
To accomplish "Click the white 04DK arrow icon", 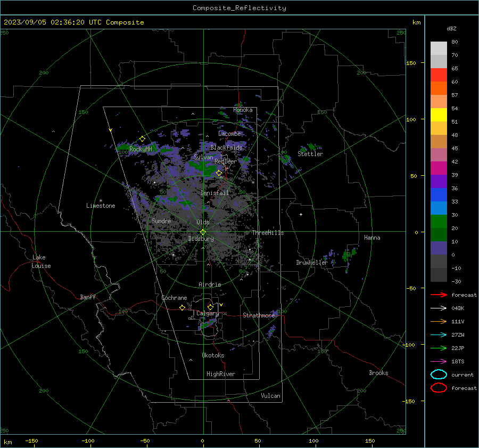I will point(439,308).
